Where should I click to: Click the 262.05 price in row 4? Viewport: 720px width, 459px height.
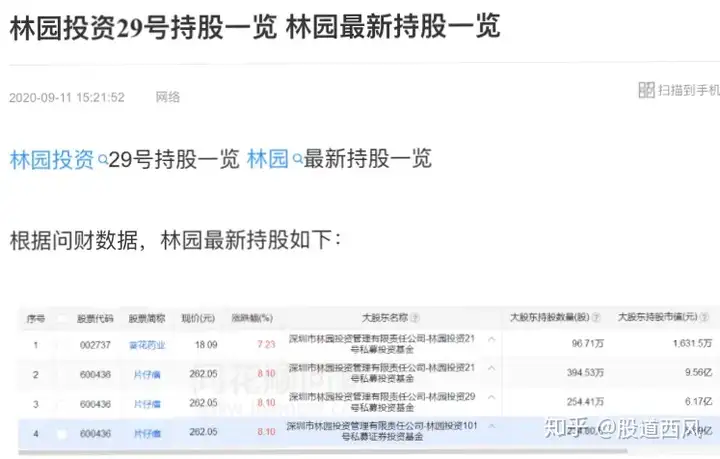203,432
